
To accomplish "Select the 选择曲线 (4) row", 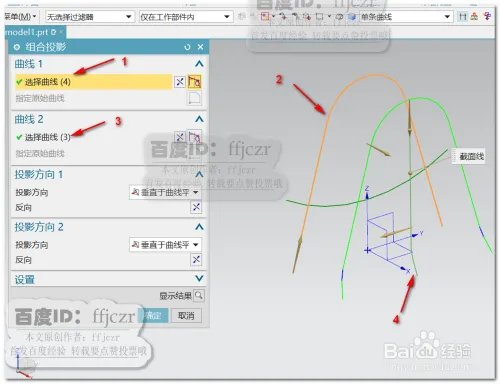I will coord(94,82).
